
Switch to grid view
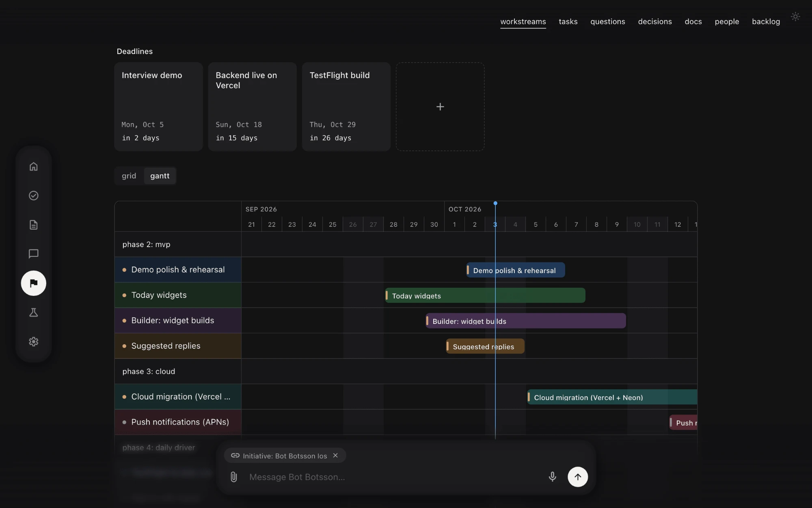click(x=129, y=176)
